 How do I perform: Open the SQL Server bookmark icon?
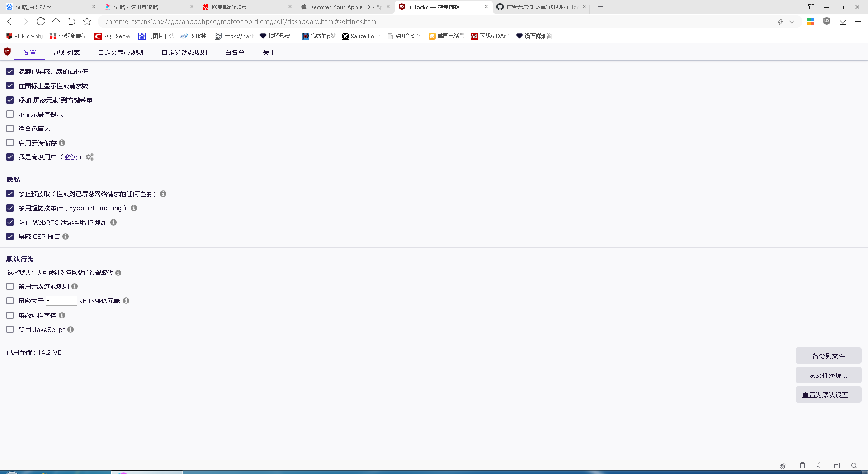click(x=98, y=36)
